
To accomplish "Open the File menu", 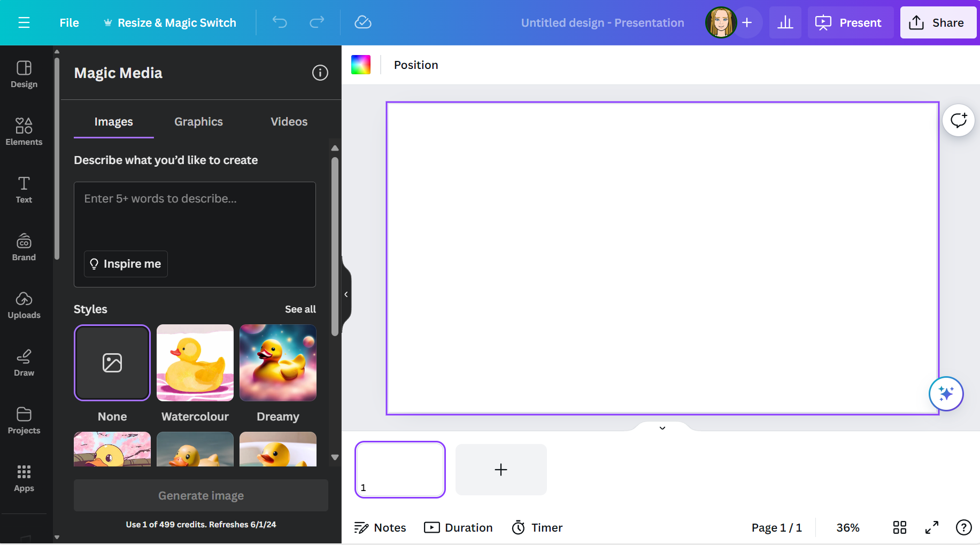I will tap(69, 22).
